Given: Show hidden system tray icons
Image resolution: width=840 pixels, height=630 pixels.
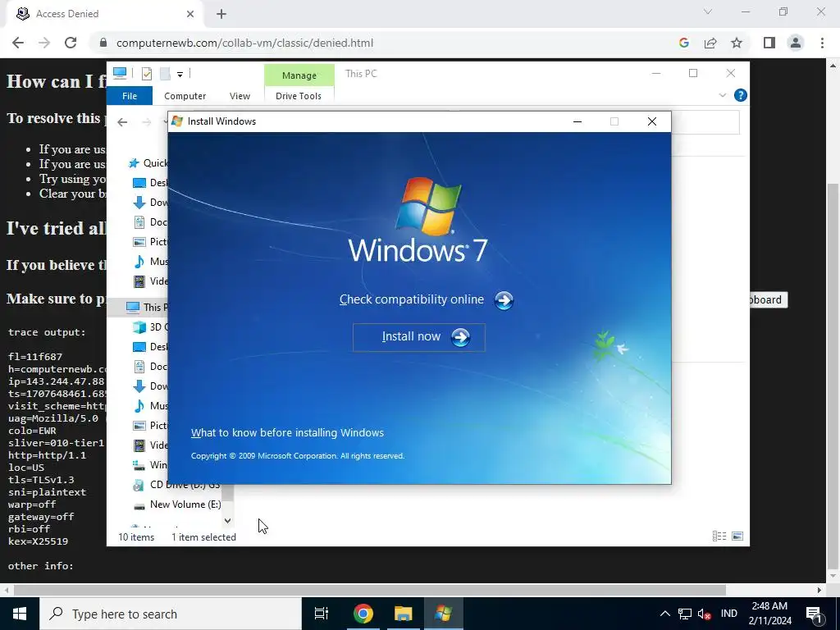Looking at the screenshot, I should 664,614.
